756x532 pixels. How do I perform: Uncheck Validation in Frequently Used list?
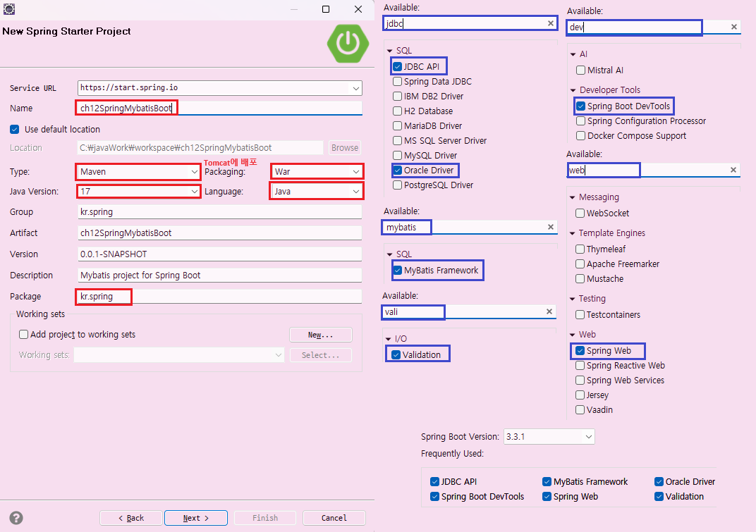click(x=659, y=496)
